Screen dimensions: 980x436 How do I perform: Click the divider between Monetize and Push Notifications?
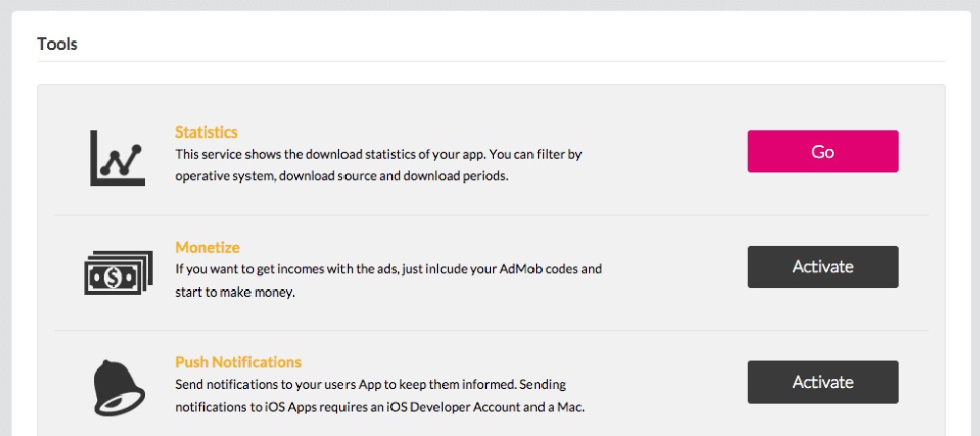tap(491, 330)
